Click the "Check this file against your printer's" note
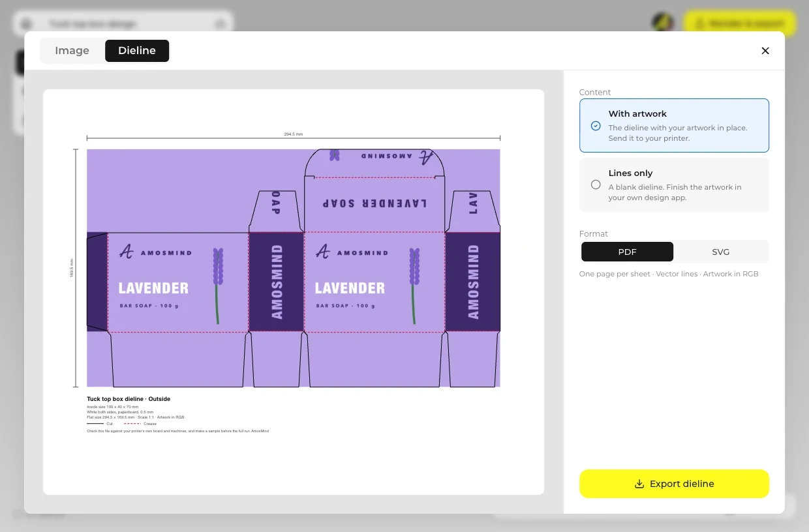This screenshot has height=532, width=809. 177,431
